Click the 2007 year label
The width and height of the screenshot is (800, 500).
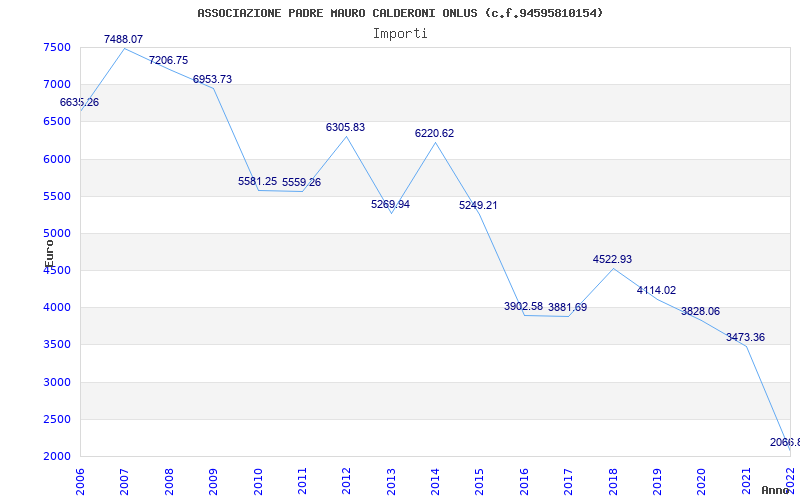124,481
